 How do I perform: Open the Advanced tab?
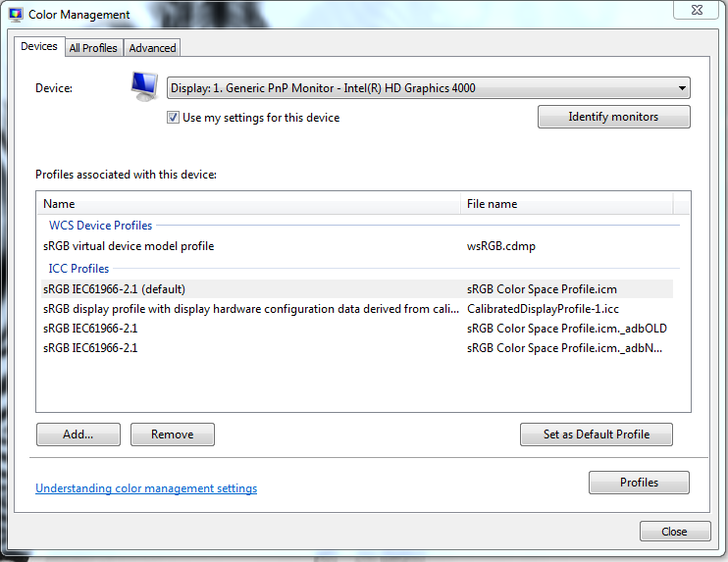tap(152, 48)
